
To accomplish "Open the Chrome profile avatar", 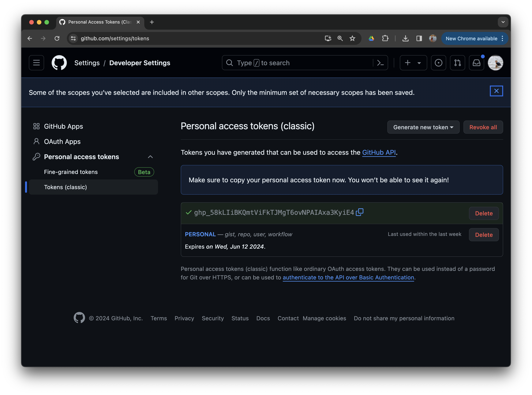I will pyautogui.click(x=433, y=39).
